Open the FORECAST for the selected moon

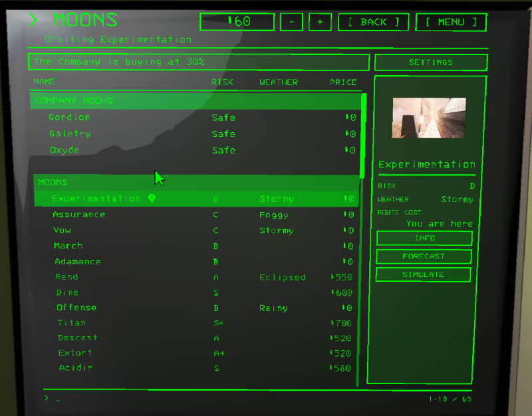424,257
